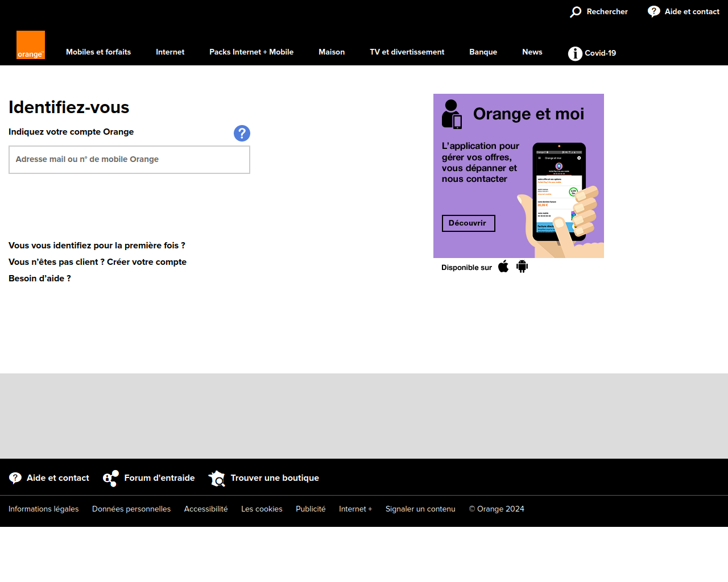
Task: Click the Créer votre compte link
Action: pos(147,262)
